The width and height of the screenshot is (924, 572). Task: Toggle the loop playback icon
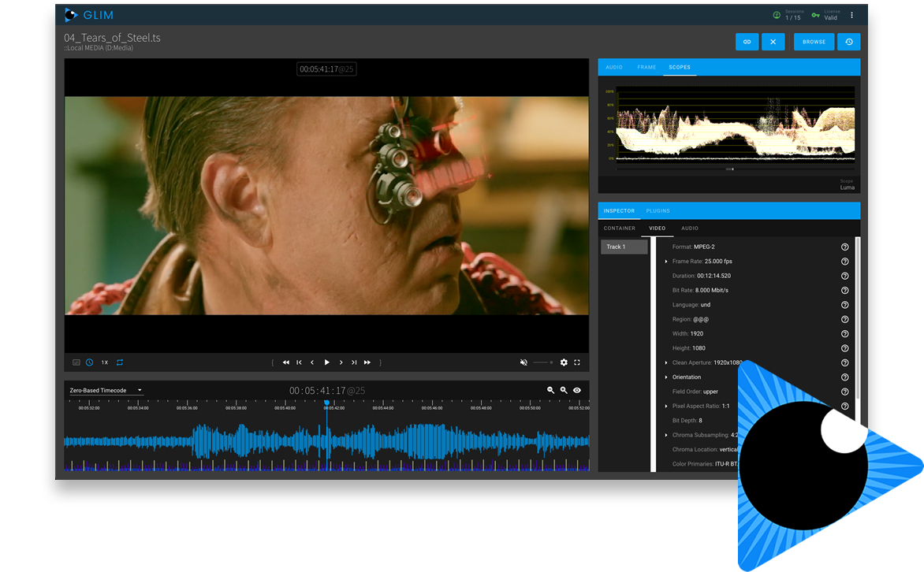pos(120,362)
